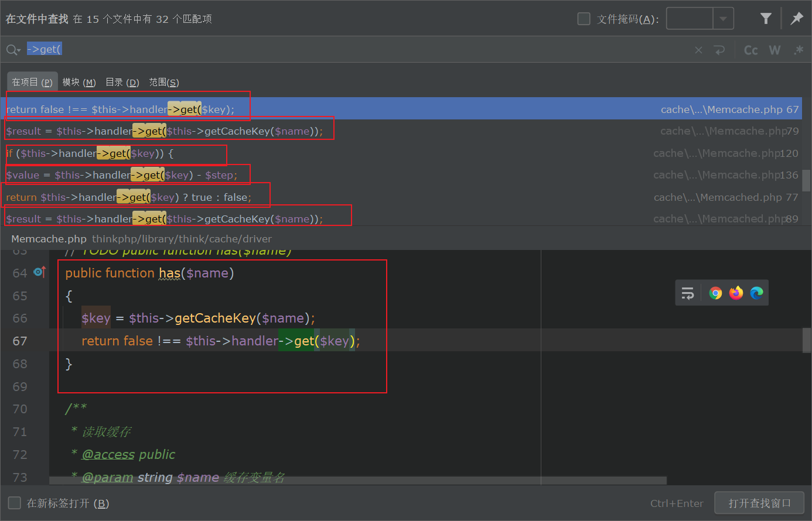Toggle W whole words option

point(775,50)
